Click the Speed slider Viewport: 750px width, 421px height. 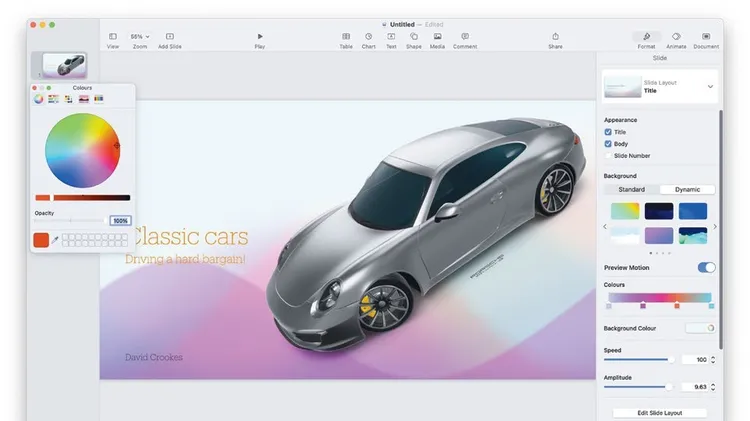[639, 359]
